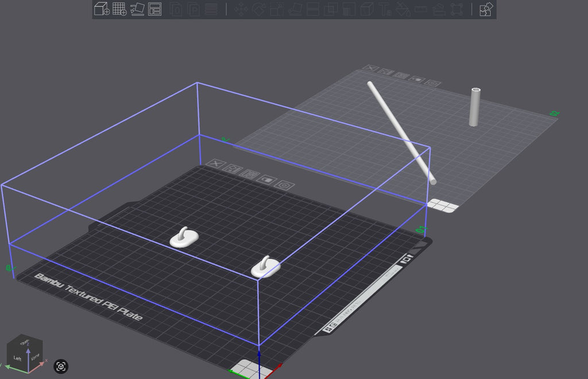Open the Assembly view puzzle icon
Viewport: 588px width, 379px height.
click(486, 9)
